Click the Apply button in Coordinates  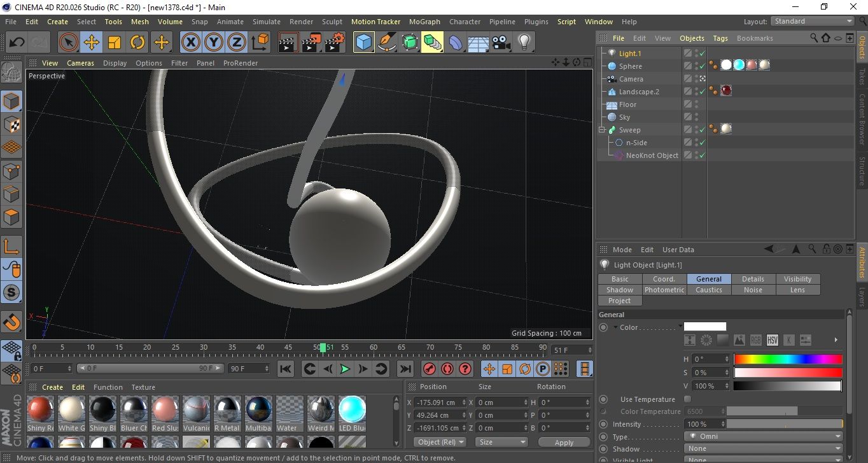(x=564, y=442)
